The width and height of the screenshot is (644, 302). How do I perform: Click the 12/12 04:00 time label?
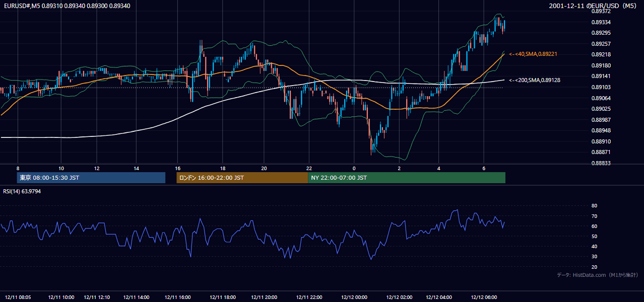[439, 297]
